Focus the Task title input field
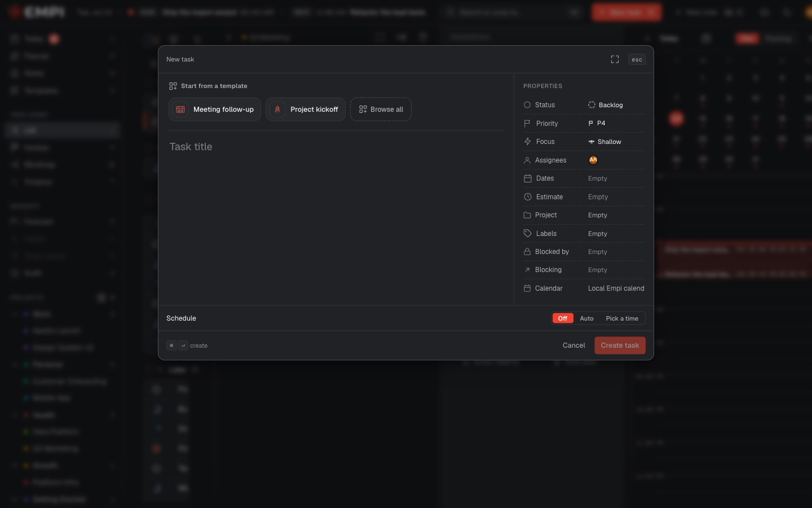The height and width of the screenshot is (508, 812). click(336, 147)
